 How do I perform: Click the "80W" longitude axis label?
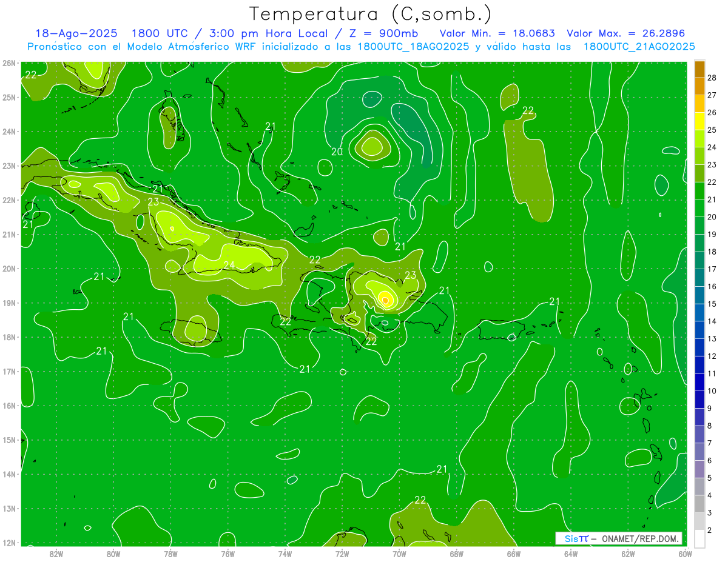pyautogui.click(x=113, y=554)
